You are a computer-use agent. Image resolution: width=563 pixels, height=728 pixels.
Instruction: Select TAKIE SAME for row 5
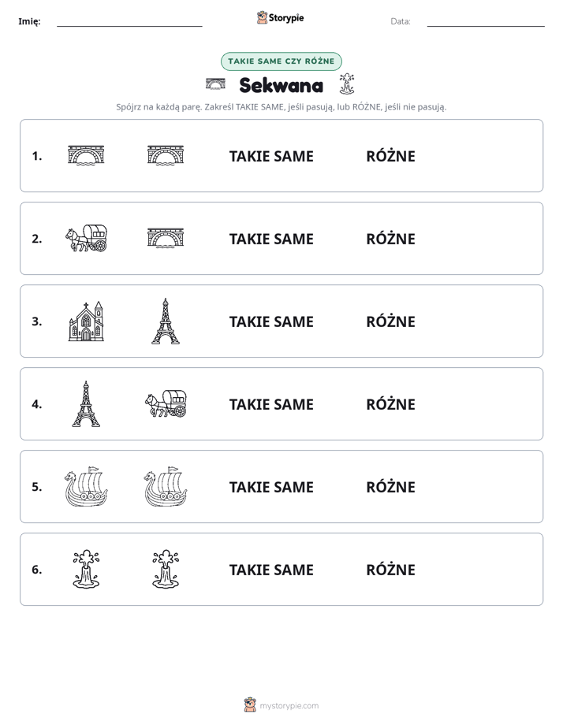pyautogui.click(x=271, y=487)
